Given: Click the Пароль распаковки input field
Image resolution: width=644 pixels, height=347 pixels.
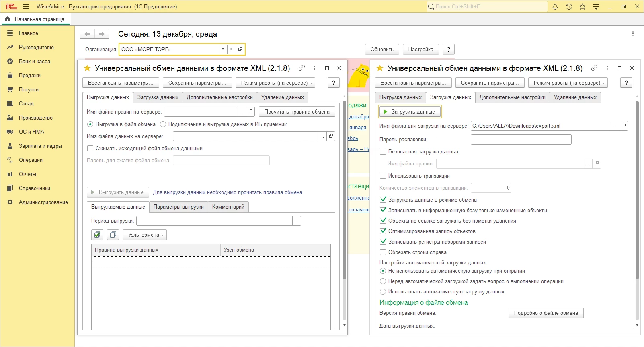Looking at the screenshot, I should [521, 140].
